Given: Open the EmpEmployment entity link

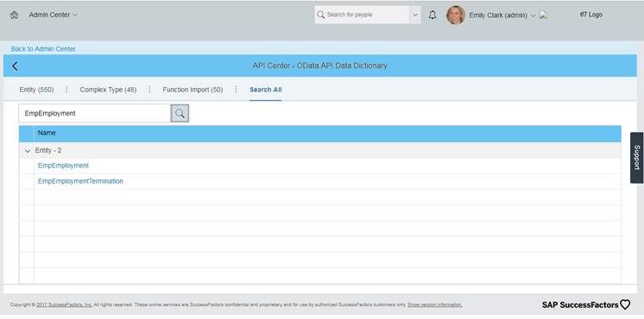Looking at the screenshot, I should point(63,166).
